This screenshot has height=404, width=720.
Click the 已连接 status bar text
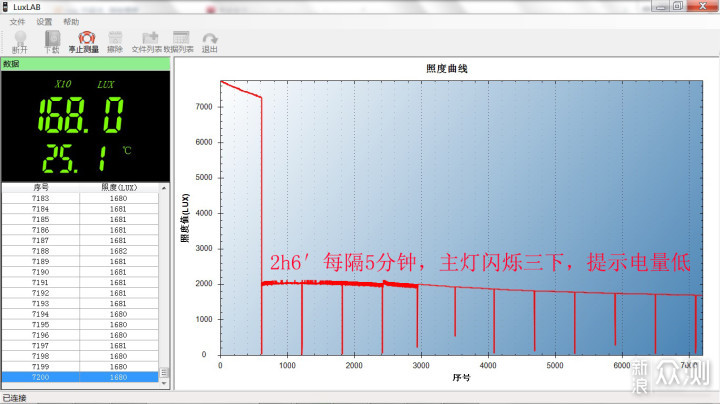click(14, 398)
